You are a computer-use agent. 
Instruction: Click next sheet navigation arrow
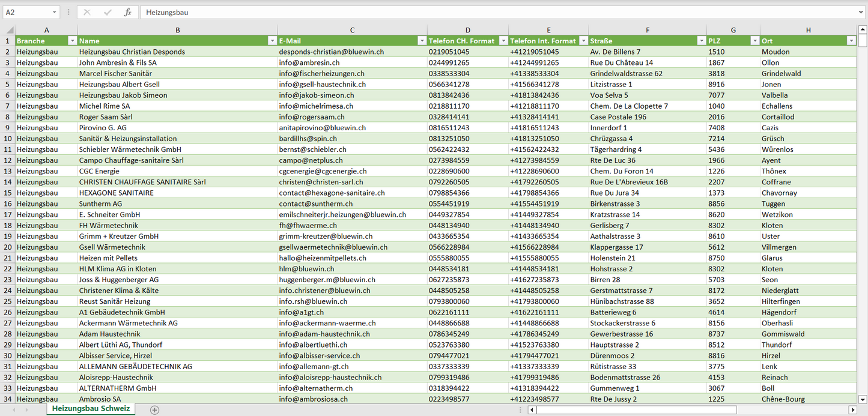[x=28, y=410]
